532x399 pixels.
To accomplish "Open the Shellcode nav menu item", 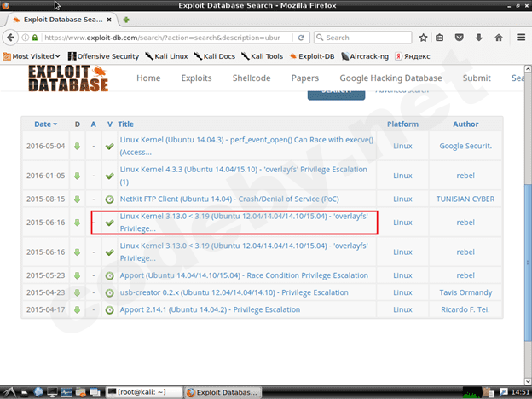I will (253, 78).
